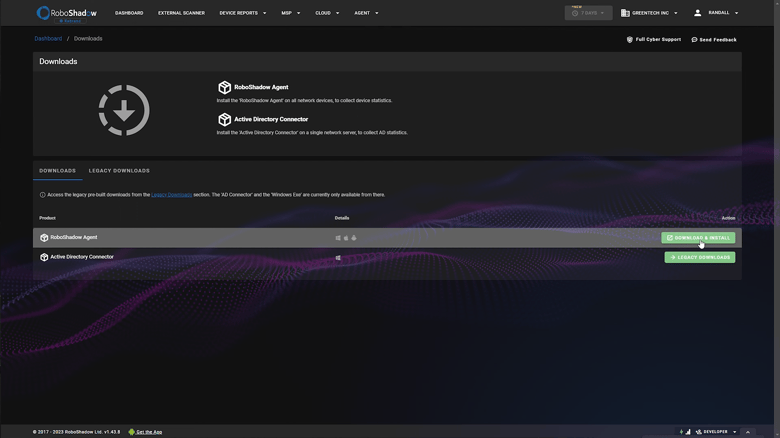Expand the Cloud dropdown menu
Viewport: 780px width, 438px height.
coord(327,13)
